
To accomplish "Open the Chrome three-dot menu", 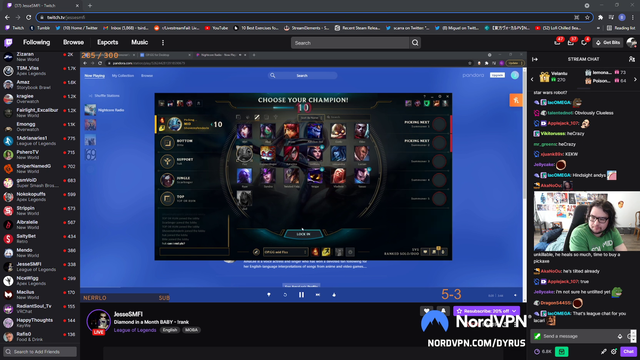I will coord(633,17).
